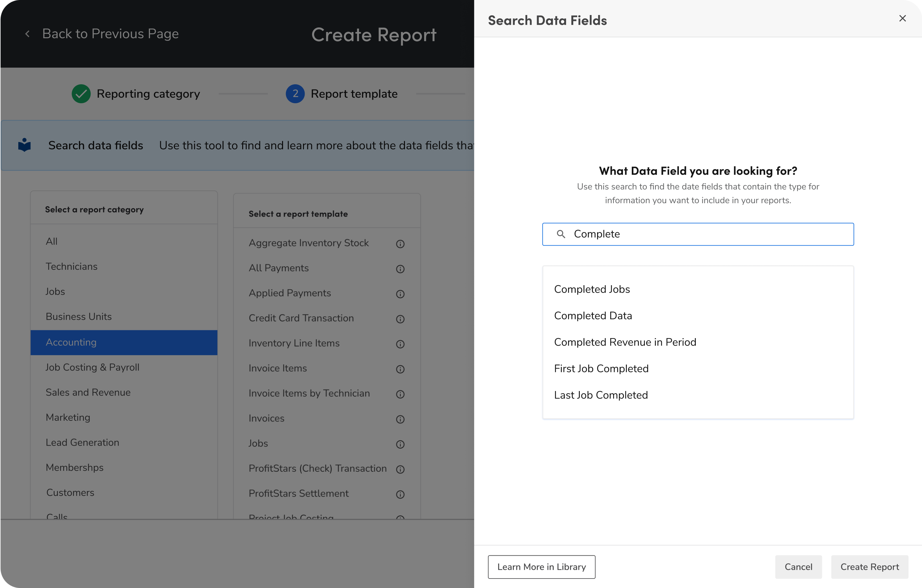Click the search magnifier in the field
922x588 pixels.
[x=561, y=234]
